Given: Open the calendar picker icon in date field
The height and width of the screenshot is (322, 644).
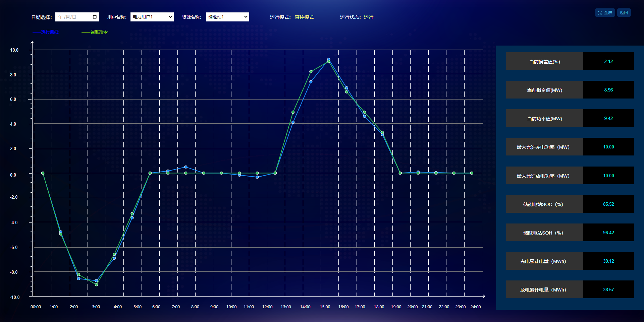Looking at the screenshot, I should [x=95, y=17].
